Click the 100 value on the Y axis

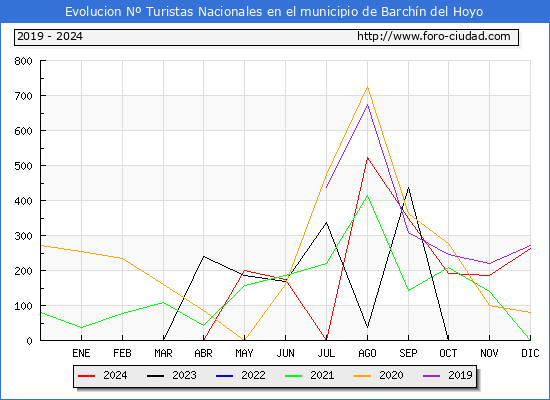click(x=24, y=306)
